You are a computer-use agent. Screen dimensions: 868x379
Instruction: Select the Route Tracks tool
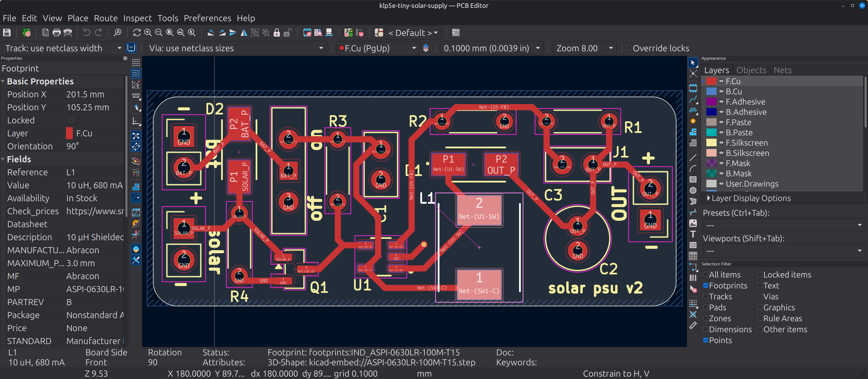click(x=693, y=100)
